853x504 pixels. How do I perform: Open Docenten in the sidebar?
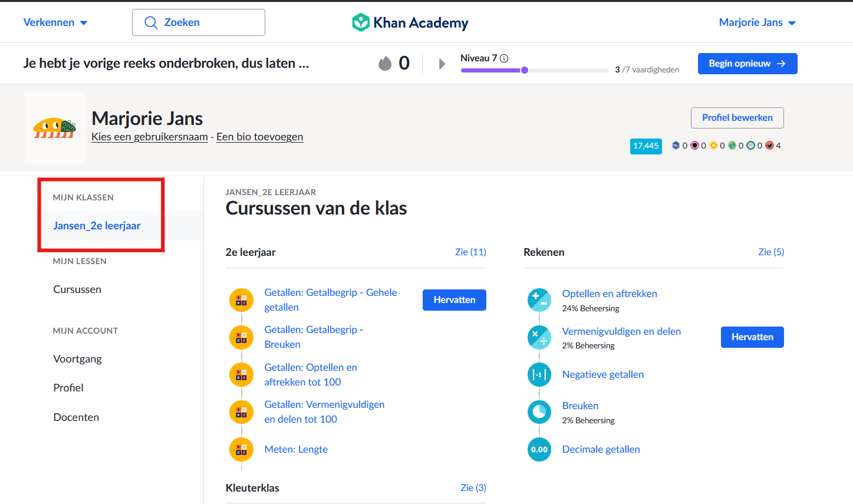click(x=76, y=417)
